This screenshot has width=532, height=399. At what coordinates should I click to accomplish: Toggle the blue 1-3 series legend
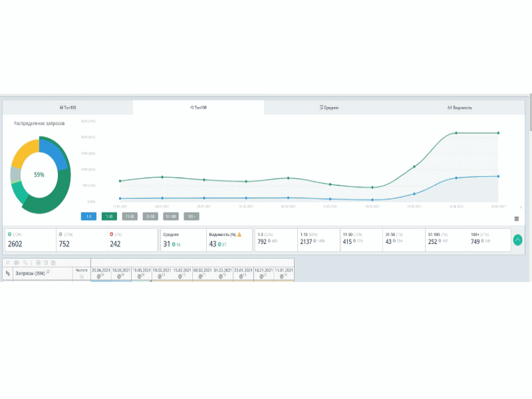(x=88, y=217)
